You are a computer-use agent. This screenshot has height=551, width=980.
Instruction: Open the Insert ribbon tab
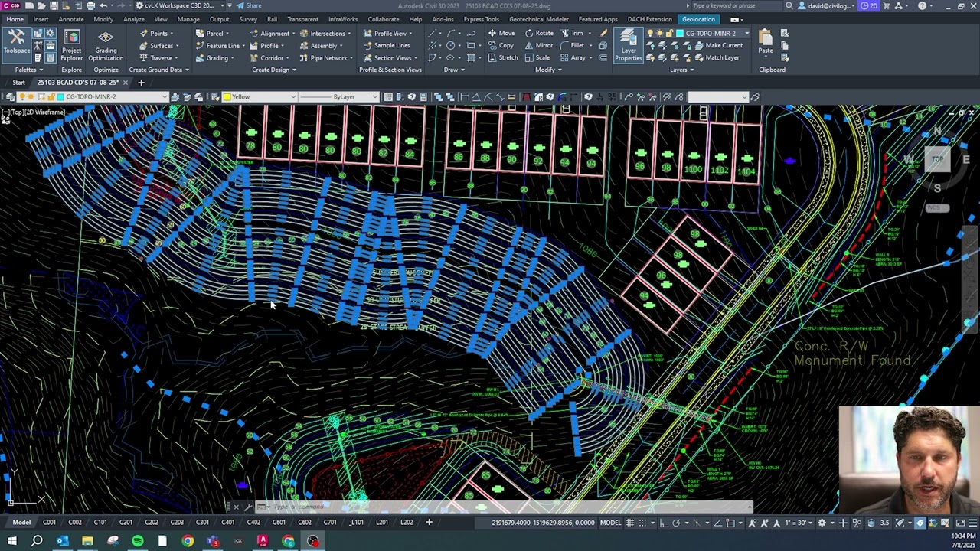pyautogui.click(x=41, y=19)
